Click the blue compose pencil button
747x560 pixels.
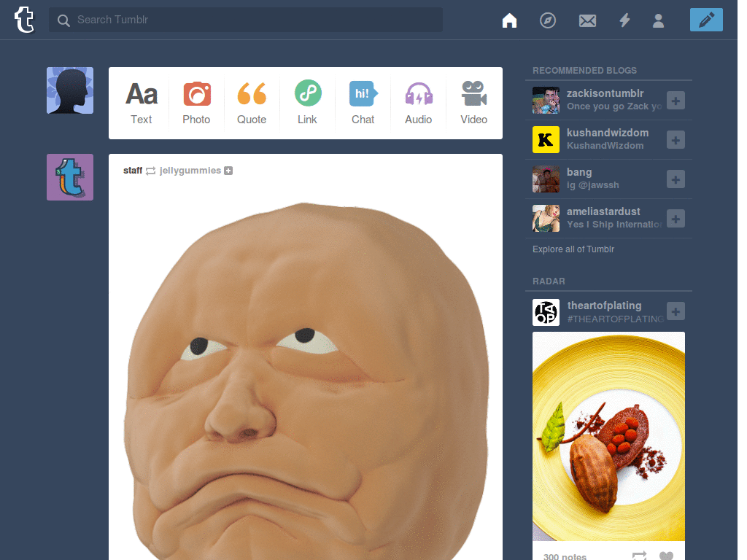tap(706, 20)
